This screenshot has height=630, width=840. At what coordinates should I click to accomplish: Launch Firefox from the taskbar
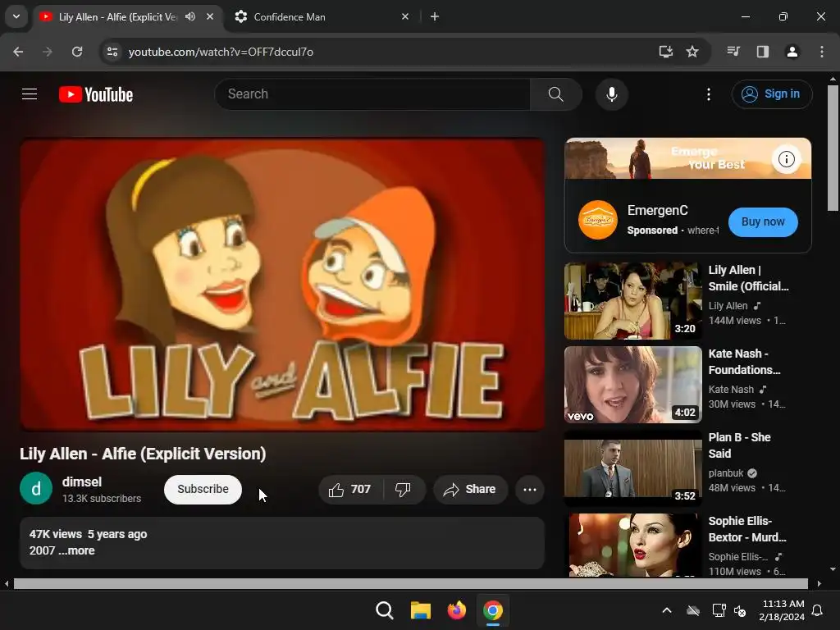[x=456, y=610]
